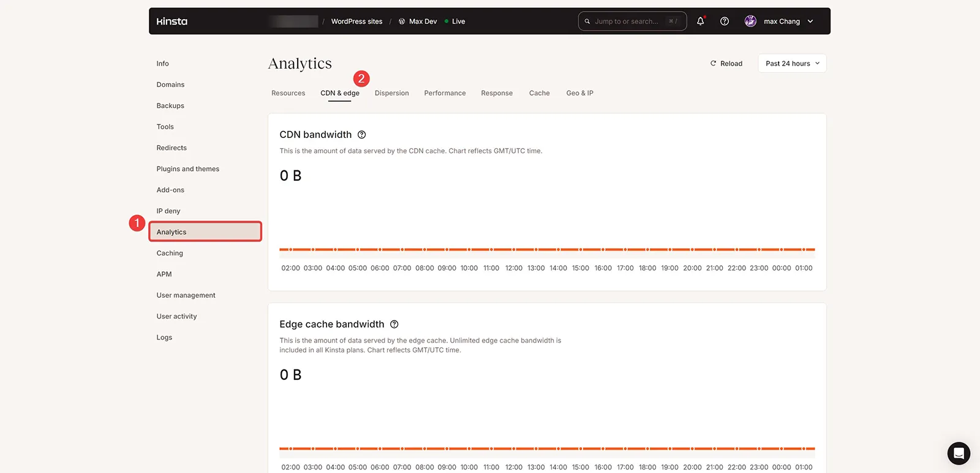Open the help question mark icon
The height and width of the screenshot is (473, 980).
(x=725, y=21)
